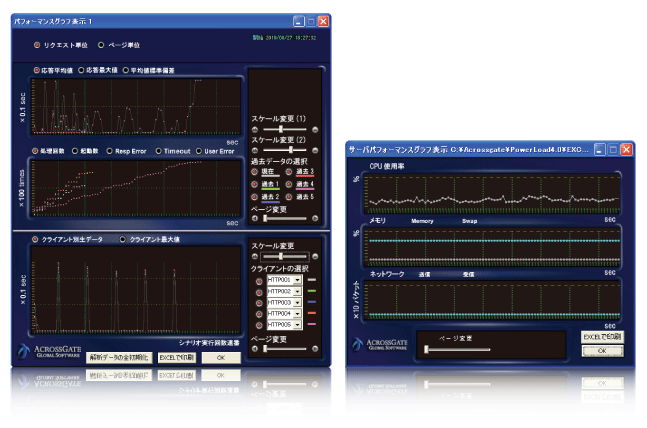
Task: Select ページ単位 radio button
Action: click(x=101, y=45)
